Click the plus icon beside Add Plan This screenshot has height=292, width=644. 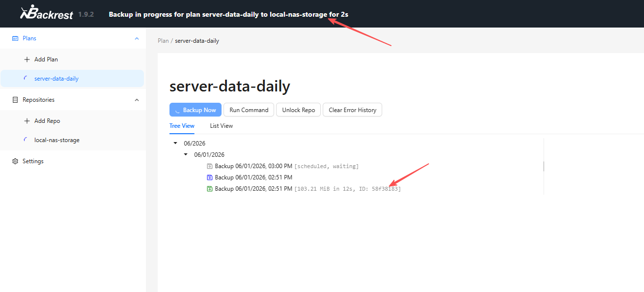click(x=27, y=59)
